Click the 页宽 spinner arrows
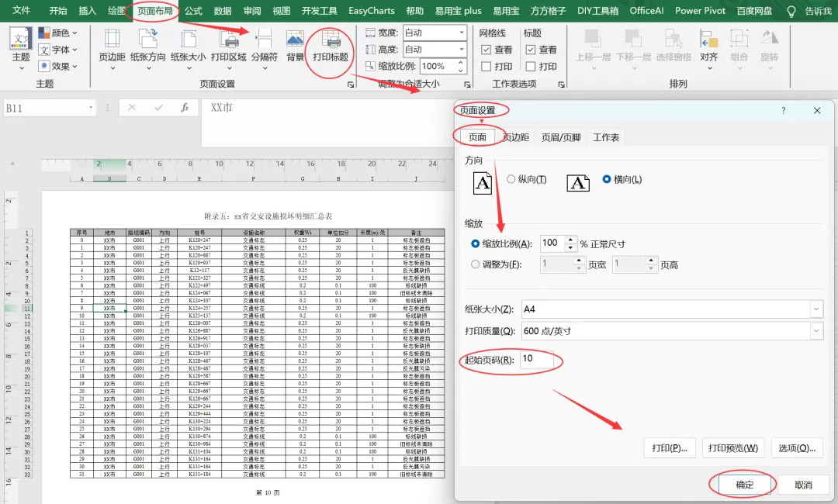Image resolution: width=838 pixels, height=504 pixels. click(x=579, y=264)
